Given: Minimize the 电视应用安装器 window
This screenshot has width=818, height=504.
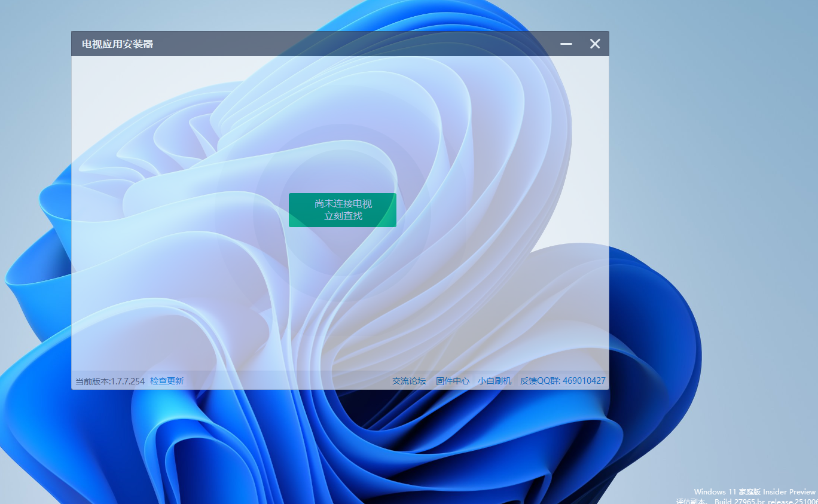Looking at the screenshot, I should 566,44.
